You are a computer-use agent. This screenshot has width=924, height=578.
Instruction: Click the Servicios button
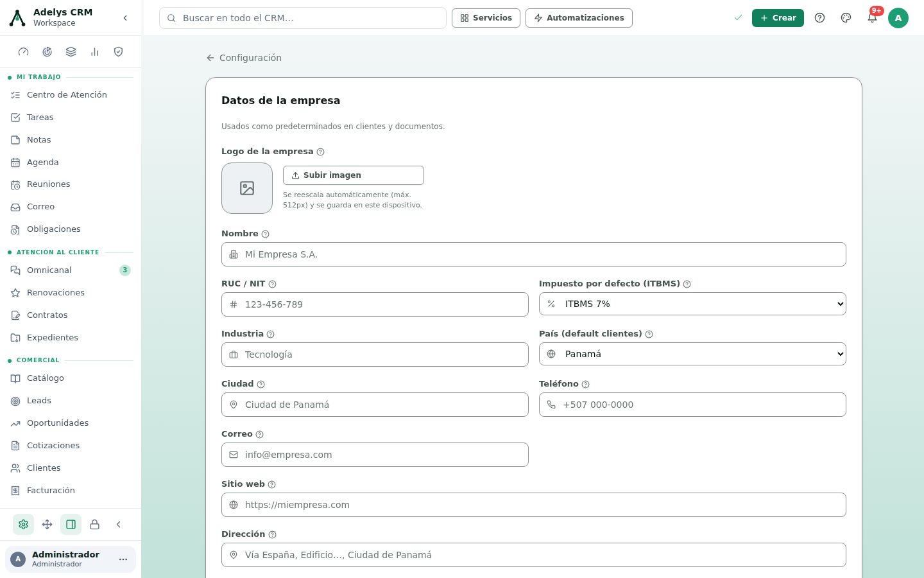pos(486,18)
